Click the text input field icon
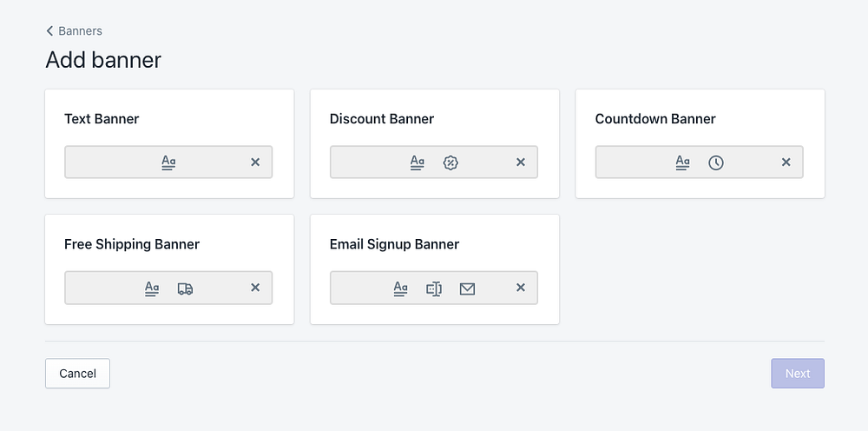Screen dimensions: 868x431 pos(434,288)
